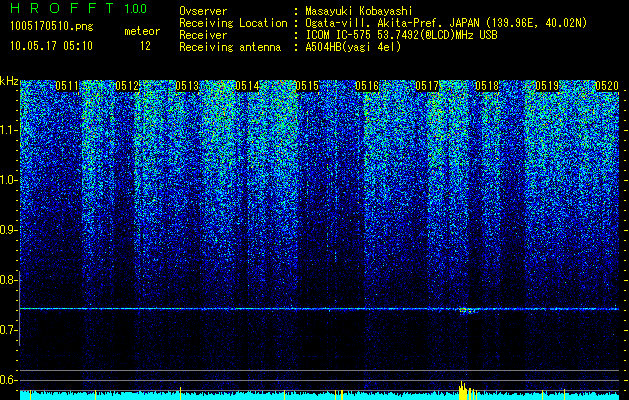
Task: Click the 0513 time marker
Action: coord(187,85)
